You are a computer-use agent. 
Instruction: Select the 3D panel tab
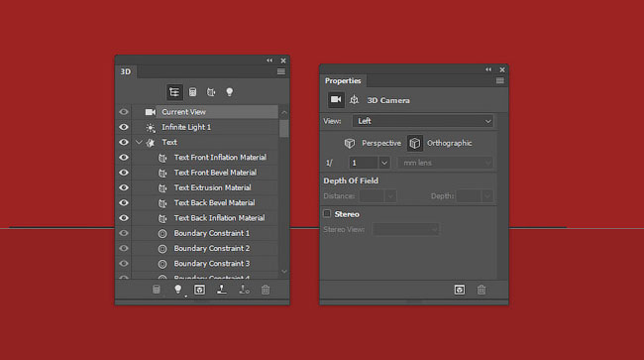pyautogui.click(x=126, y=72)
